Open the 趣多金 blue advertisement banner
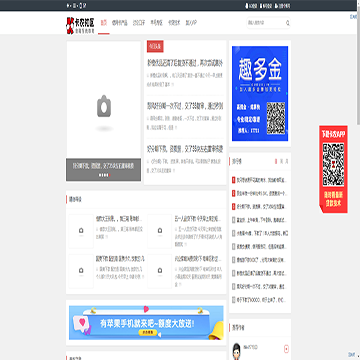This screenshot has height=360, width=360. [260, 93]
